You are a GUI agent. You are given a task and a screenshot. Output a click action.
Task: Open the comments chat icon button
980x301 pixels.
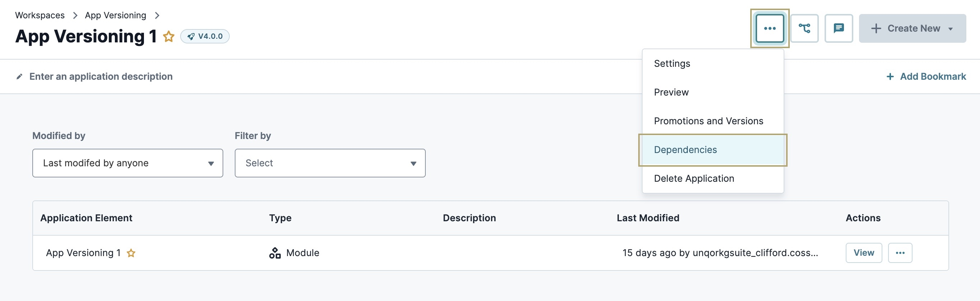(x=839, y=28)
